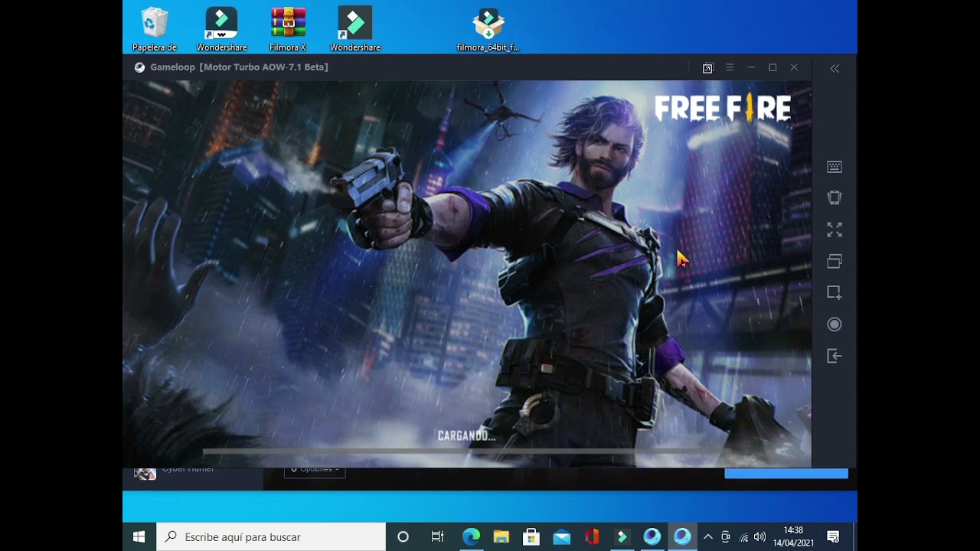Click the rotate screen icon in sidebar

pos(835,198)
